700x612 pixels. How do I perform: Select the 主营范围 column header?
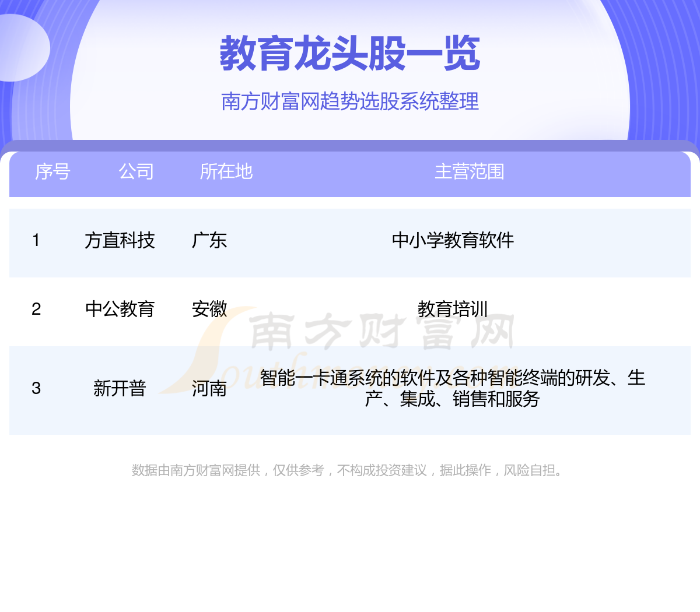point(470,171)
